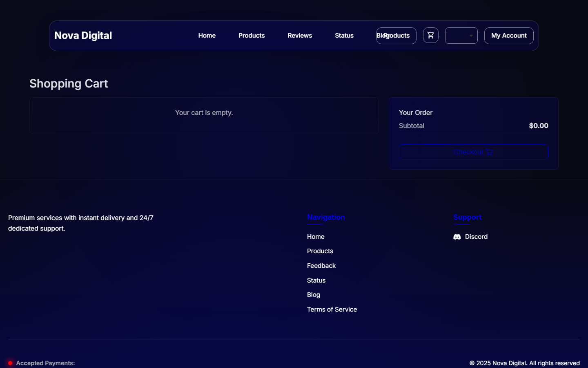
Task: Click the Support footer heading
Action: (x=468, y=217)
